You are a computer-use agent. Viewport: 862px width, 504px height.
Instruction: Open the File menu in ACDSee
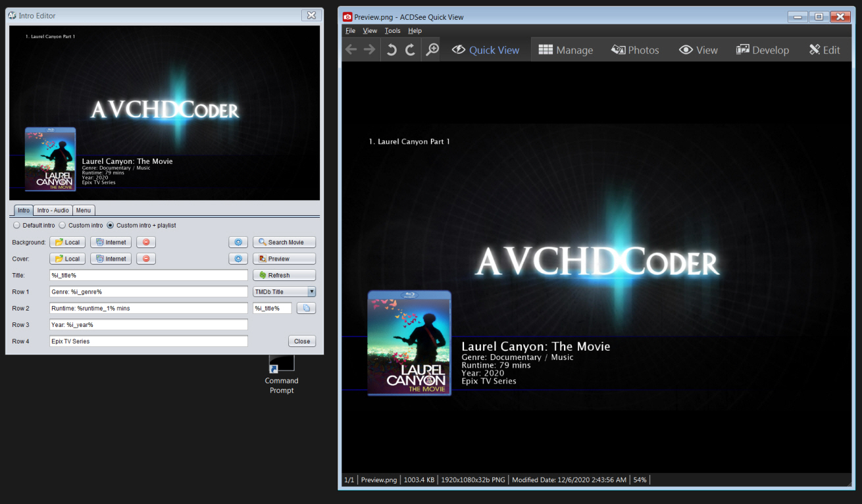pyautogui.click(x=351, y=31)
